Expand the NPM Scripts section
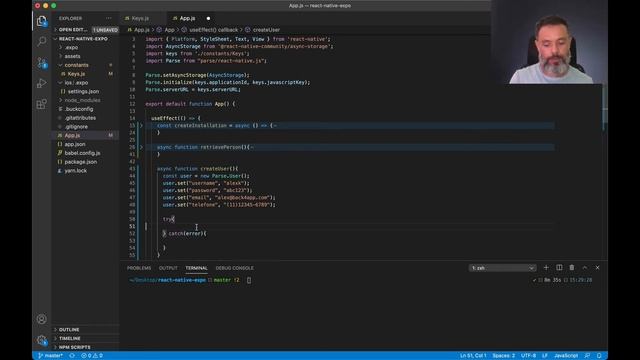 [x=74, y=347]
